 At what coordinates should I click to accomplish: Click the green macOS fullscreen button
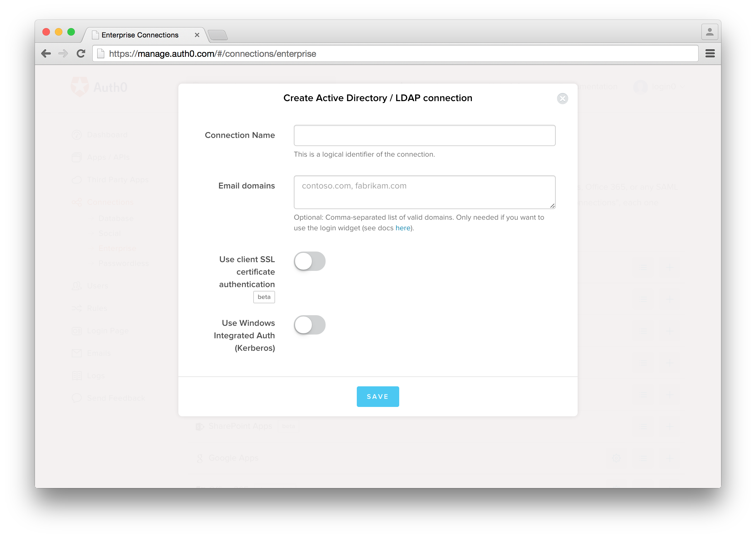[x=71, y=32]
